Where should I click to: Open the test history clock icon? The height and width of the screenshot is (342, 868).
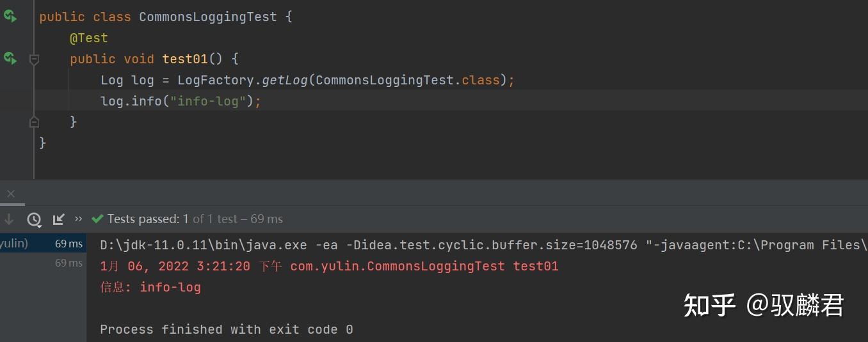pyautogui.click(x=34, y=219)
